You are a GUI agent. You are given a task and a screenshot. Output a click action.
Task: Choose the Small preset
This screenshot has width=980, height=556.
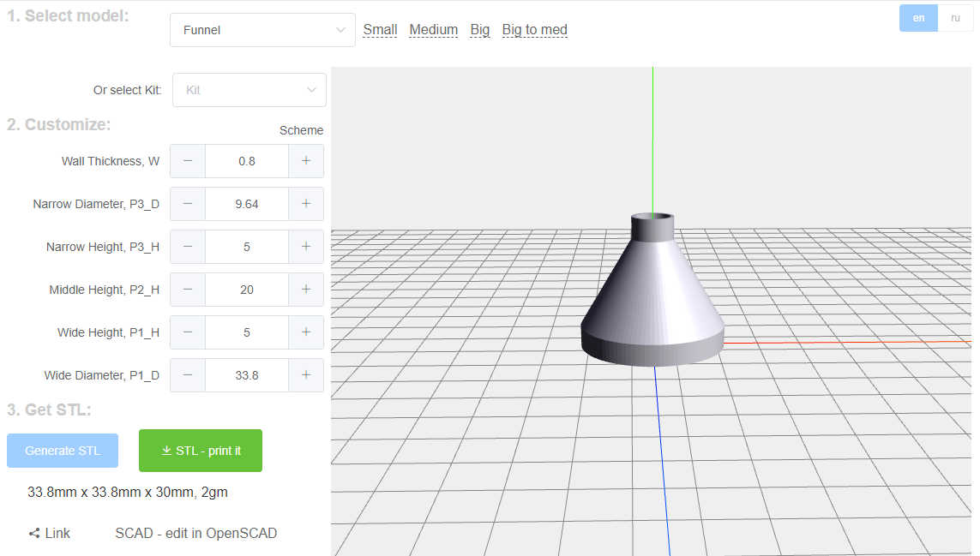point(380,30)
